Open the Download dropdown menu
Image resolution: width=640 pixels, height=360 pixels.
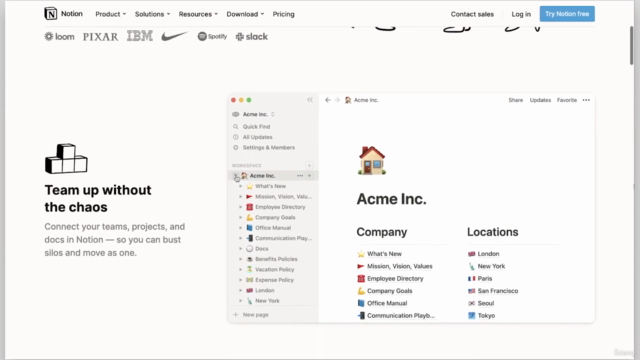tap(245, 14)
